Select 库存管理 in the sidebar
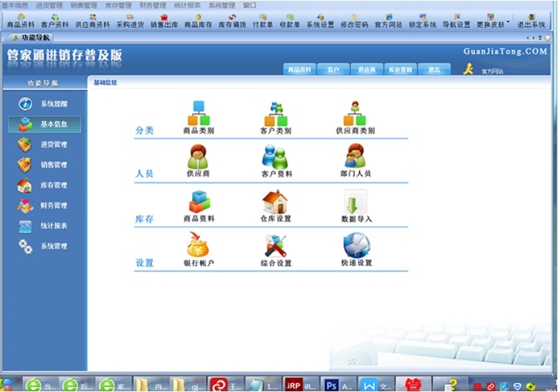This screenshot has height=392, width=560. 45,185
